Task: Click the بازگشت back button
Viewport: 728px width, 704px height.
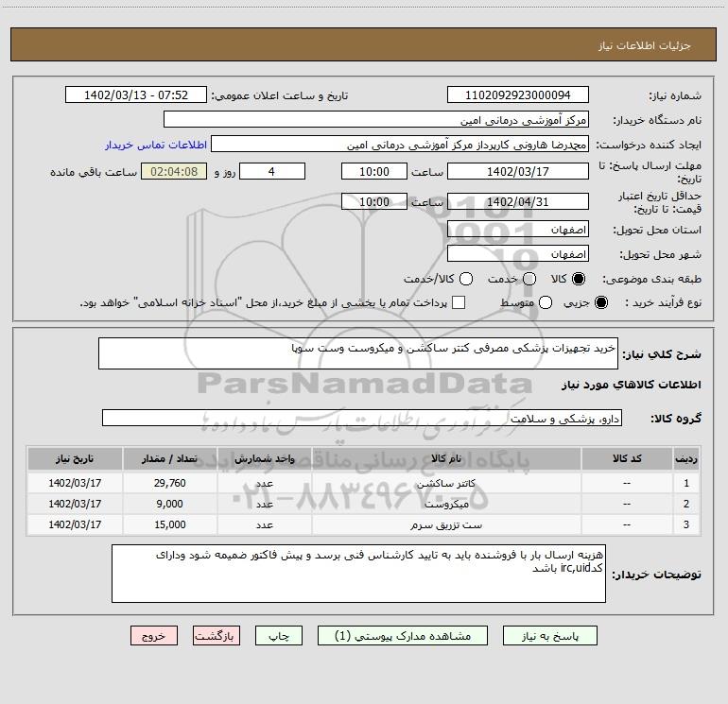Action: pos(217,636)
